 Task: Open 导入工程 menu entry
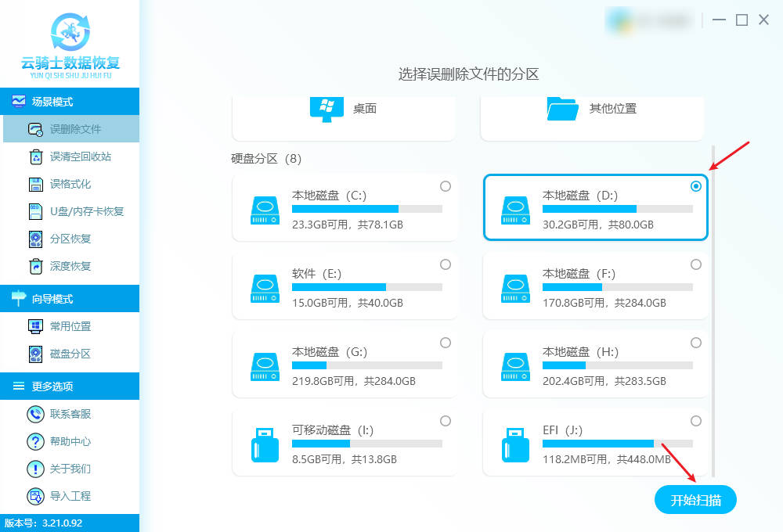70,496
